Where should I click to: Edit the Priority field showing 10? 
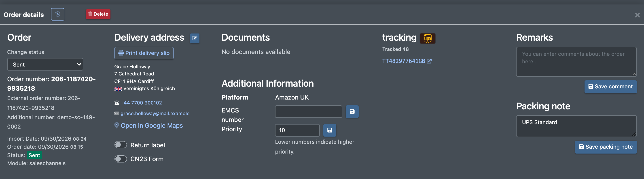click(297, 130)
